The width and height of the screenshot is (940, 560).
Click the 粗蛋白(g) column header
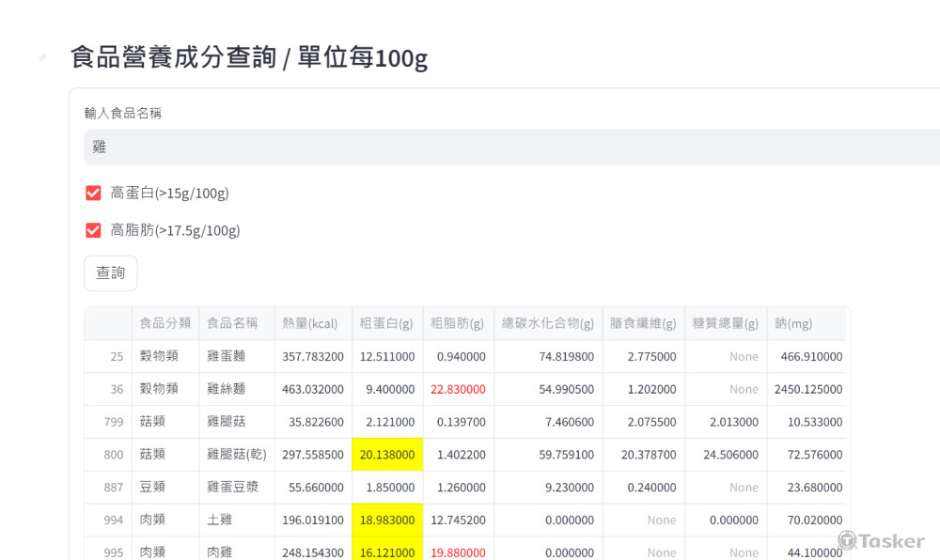(386, 323)
